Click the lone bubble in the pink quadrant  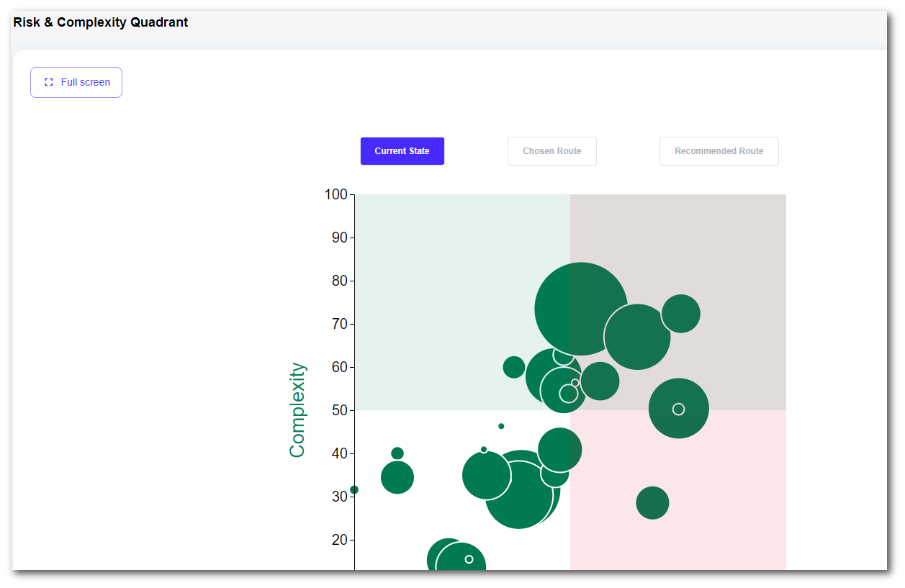pyautogui.click(x=652, y=502)
